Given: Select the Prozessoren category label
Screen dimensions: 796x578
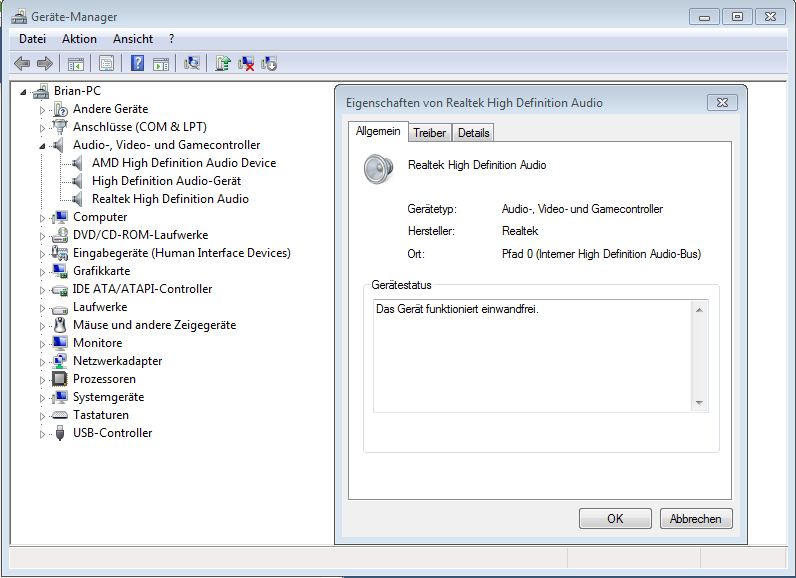Looking at the screenshot, I should click(x=104, y=379).
